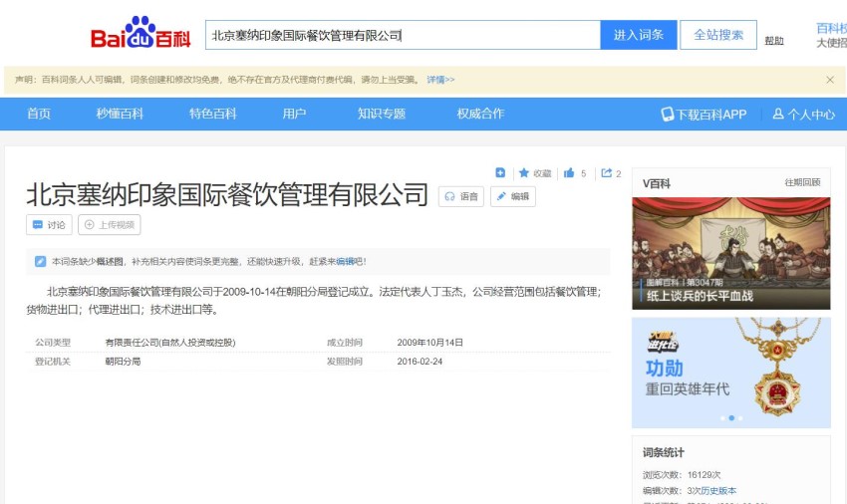
Task: Click the article title heading
Action: pyautogui.click(x=227, y=194)
